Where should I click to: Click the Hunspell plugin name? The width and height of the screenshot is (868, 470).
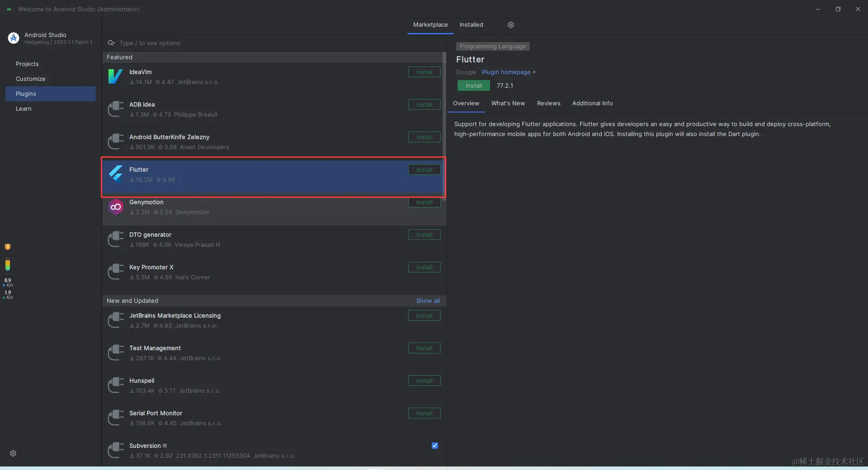(142, 381)
